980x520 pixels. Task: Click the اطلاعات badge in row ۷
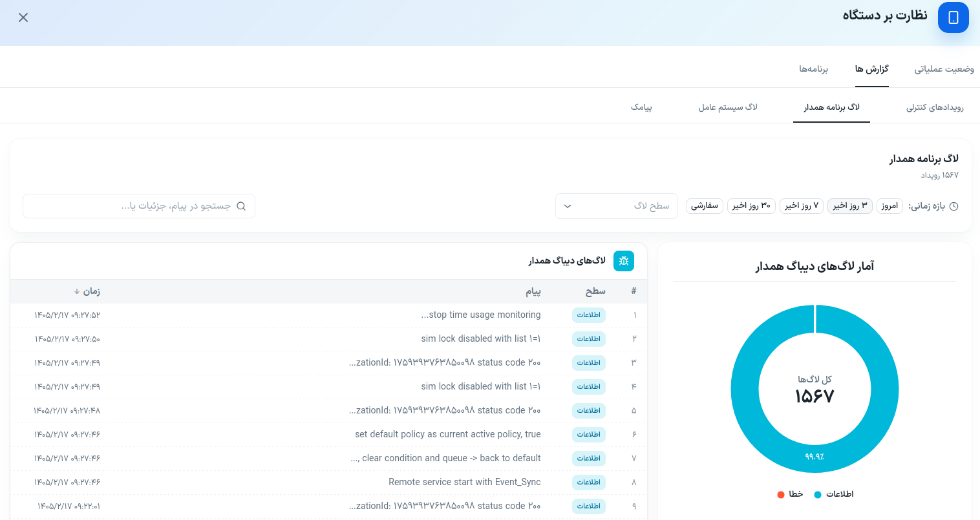coord(589,459)
